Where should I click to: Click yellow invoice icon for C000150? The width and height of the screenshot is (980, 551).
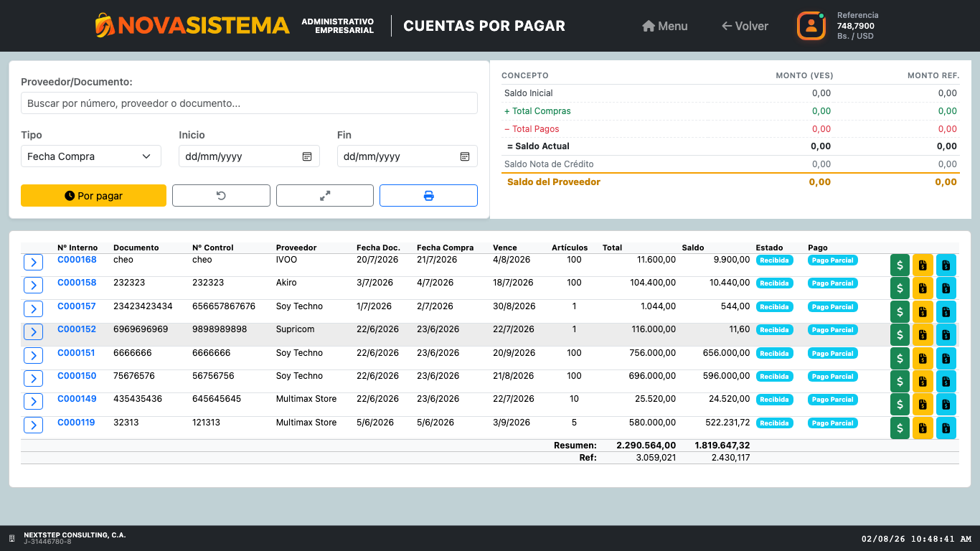tap(923, 381)
